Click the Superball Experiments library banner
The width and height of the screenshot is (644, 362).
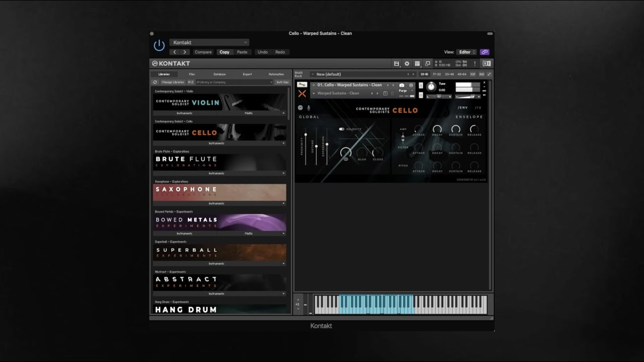tap(219, 252)
